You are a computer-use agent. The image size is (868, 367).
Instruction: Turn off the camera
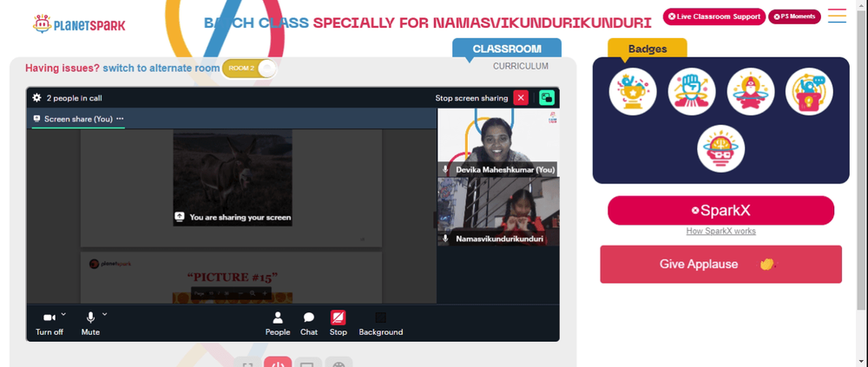(49, 324)
